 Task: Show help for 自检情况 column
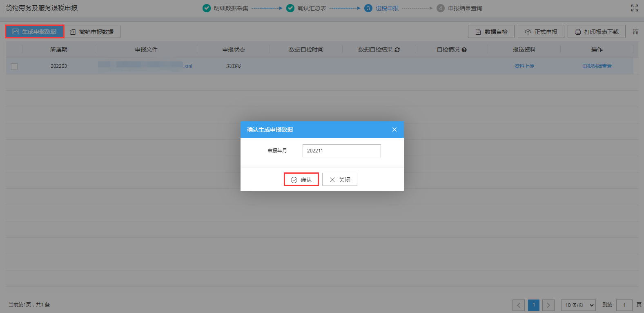(x=464, y=50)
